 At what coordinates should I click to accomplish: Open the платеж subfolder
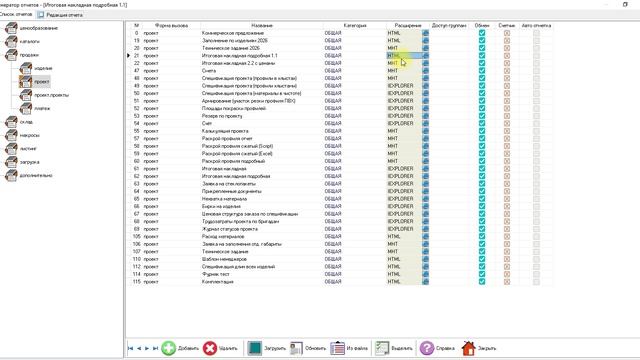tap(35, 109)
